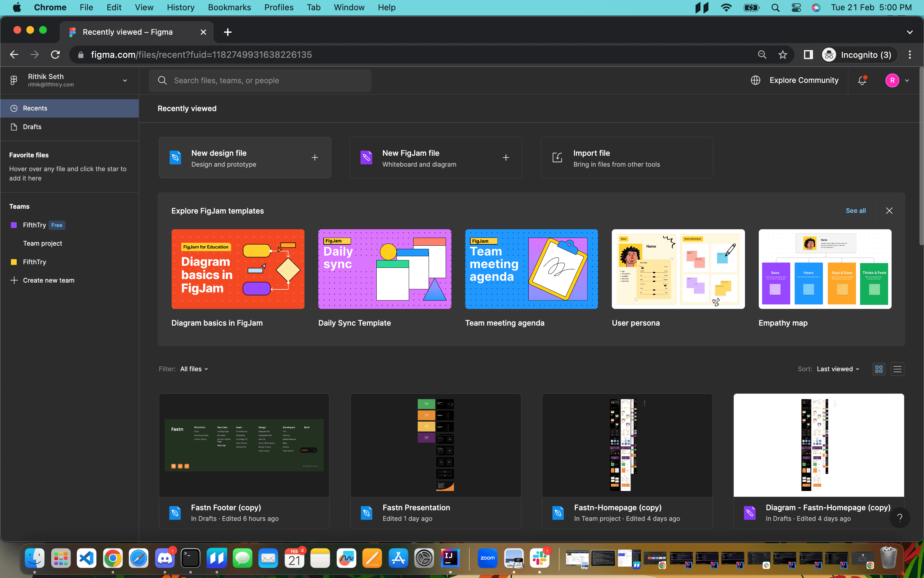Open Slack from the dock

tap(539, 558)
